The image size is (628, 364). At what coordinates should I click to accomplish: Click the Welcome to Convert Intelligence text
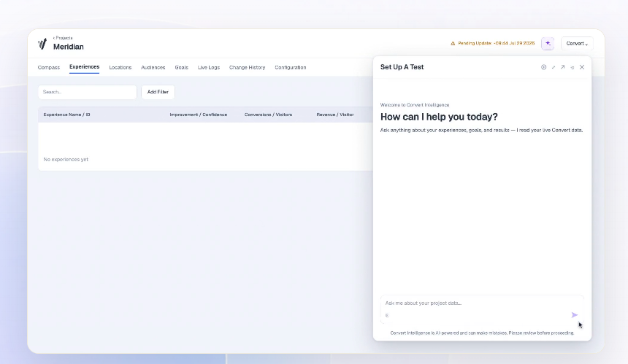(415, 105)
